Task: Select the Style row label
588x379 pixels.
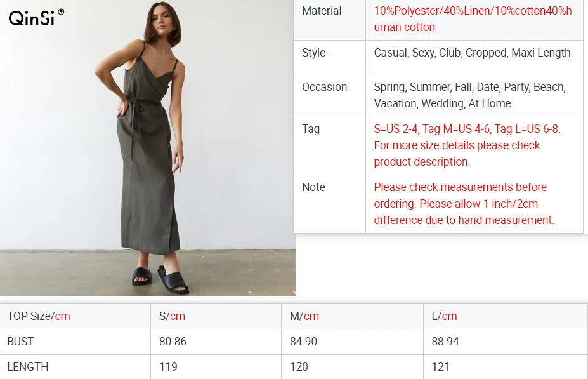Action: (313, 53)
